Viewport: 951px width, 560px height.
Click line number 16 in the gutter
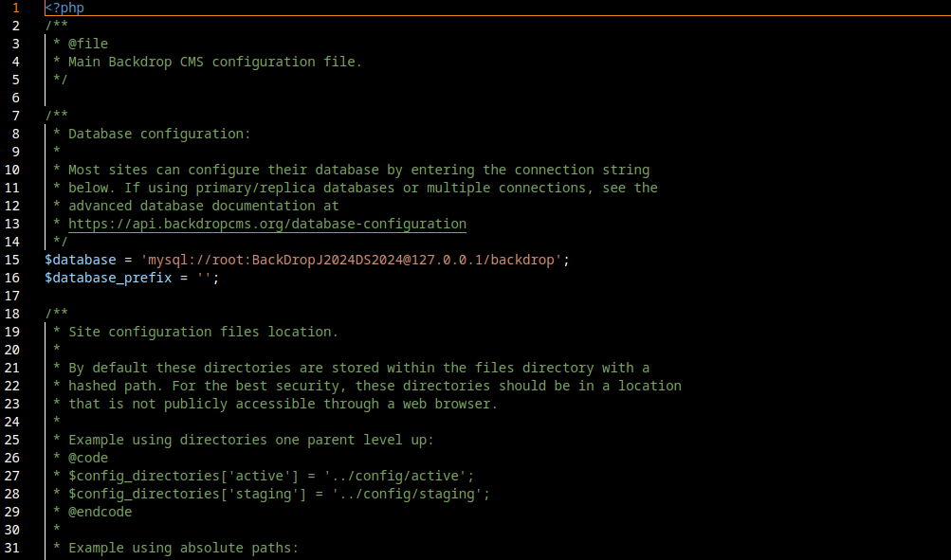coord(12,278)
